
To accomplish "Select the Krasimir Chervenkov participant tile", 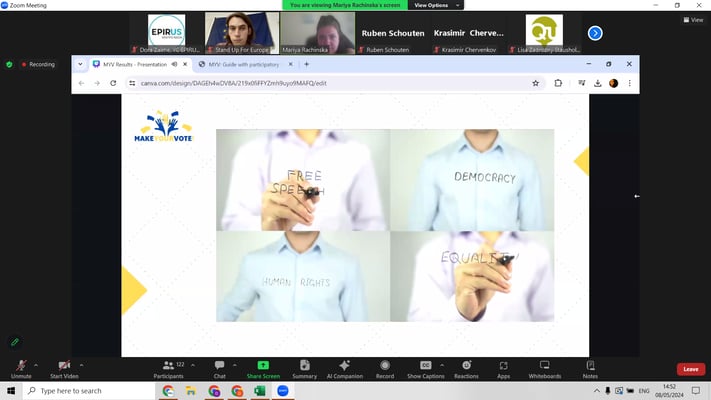I will (468, 33).
